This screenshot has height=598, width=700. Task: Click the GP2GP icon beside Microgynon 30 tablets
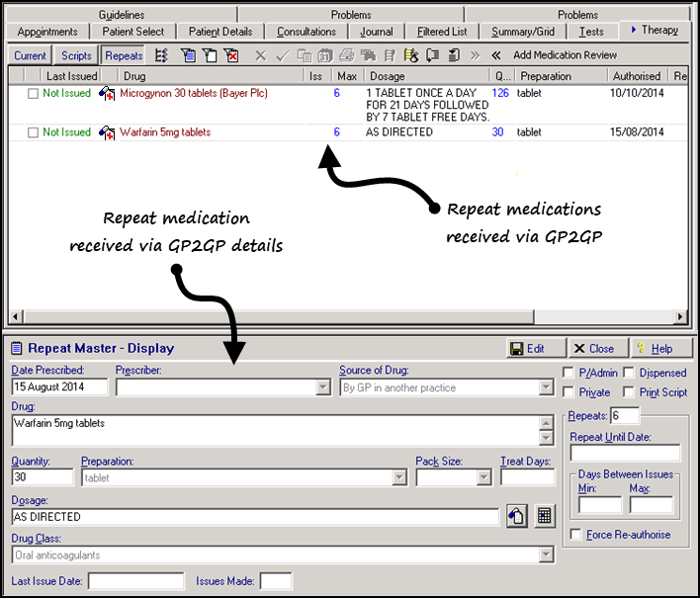pyautogui.click(x=107, y=93)
